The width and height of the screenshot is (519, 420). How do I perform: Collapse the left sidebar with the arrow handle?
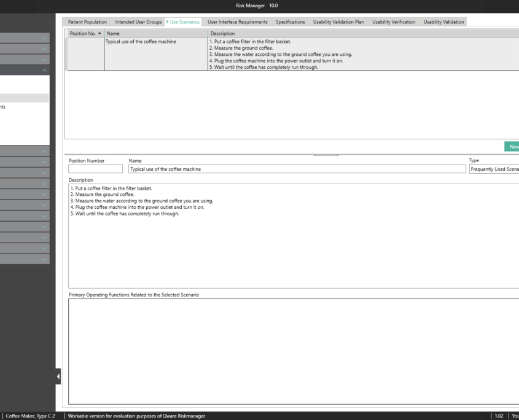(x=58, y=376)
